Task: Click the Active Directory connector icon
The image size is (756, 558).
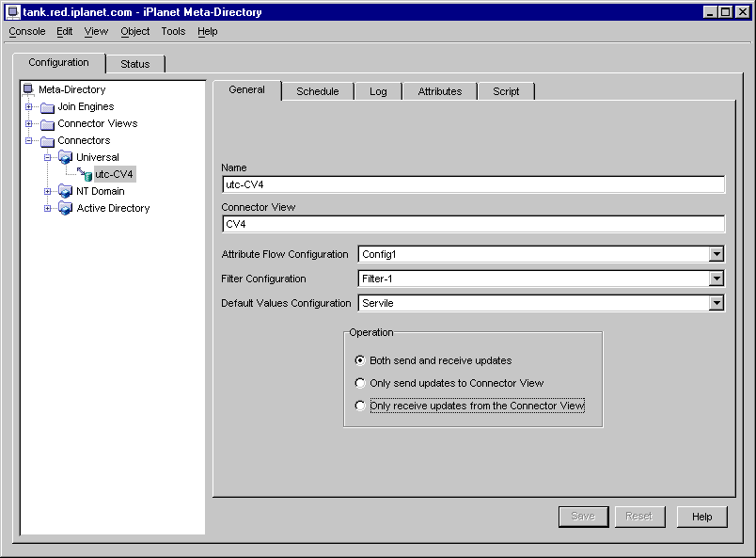Action: tap(66, 208)
